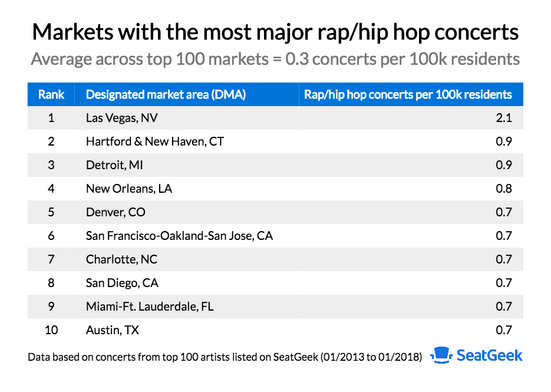This screenshot has height=392, width=551.
Task: Select the Miami-Ft. Lauderdale, FL row
Action: [275, 306]
